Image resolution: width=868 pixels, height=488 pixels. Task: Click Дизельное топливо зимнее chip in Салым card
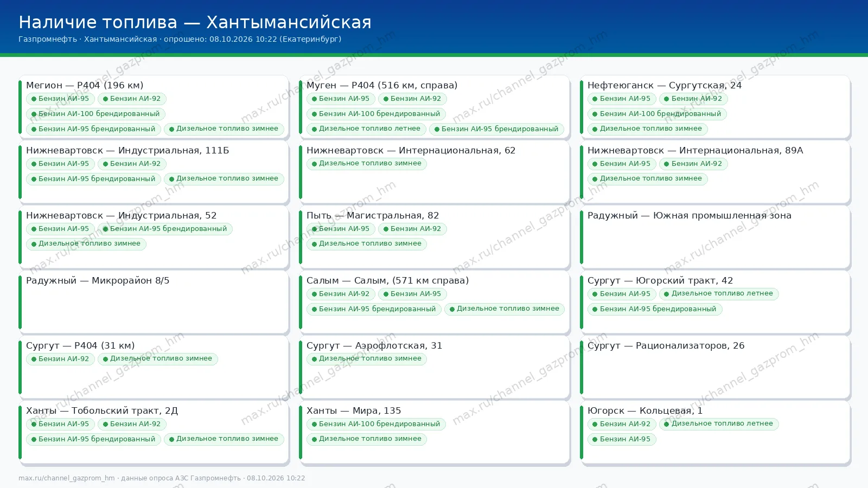[x=505, y=309]
